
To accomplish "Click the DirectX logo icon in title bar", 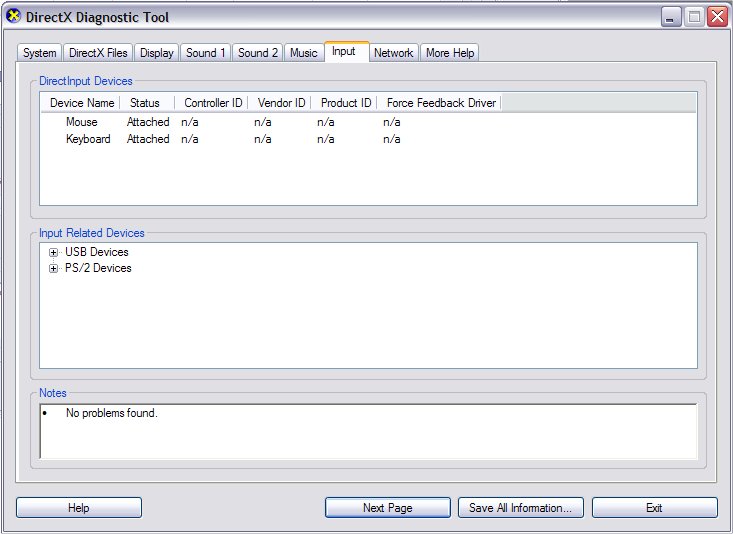I will coord(14,16).
